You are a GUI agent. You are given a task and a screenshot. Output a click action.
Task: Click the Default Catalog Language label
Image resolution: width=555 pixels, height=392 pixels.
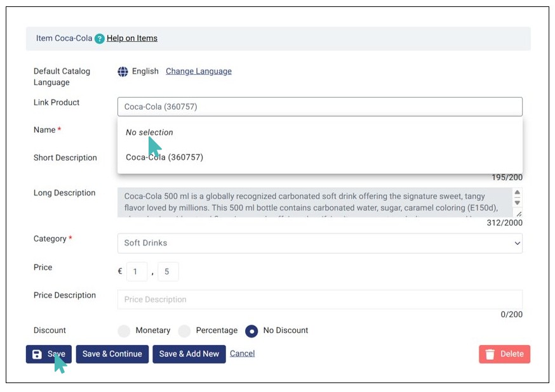tap(62, 77)
